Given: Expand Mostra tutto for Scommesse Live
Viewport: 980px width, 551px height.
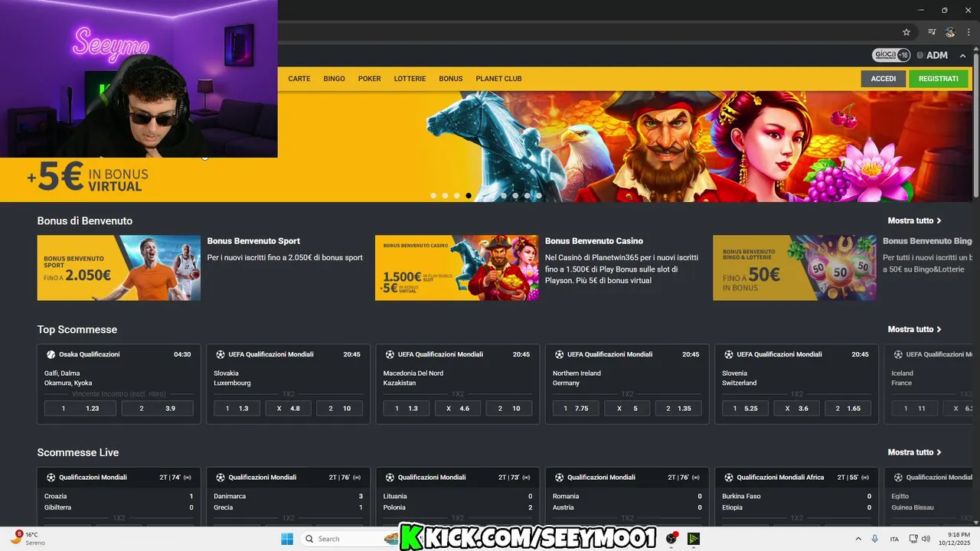Looking at the screenshot, I should [x=915, y=452].
